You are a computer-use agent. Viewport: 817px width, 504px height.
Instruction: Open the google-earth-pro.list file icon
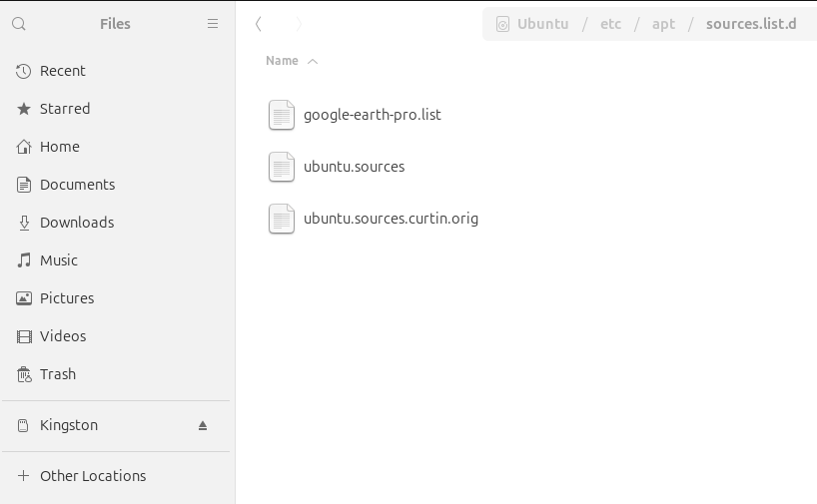(x=282, y=115)
